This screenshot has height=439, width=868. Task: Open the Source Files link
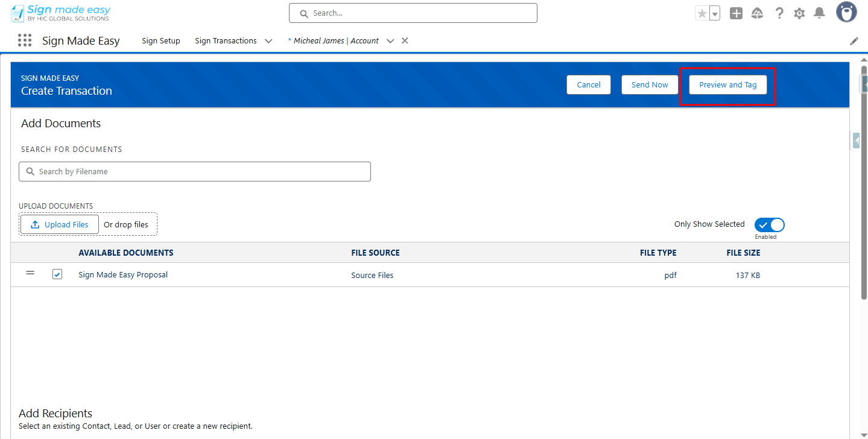(x=372, y=275)
